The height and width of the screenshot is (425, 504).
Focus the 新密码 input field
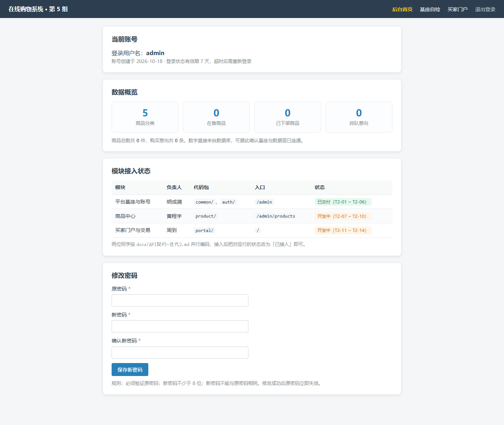pyautogui.click(x=180, y=326)
